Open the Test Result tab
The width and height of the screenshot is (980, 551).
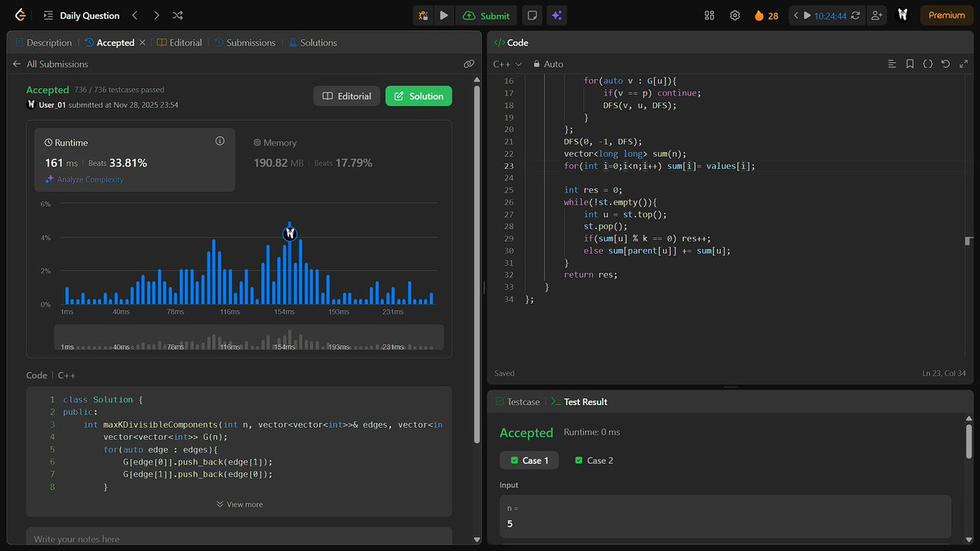click(579, 401)
